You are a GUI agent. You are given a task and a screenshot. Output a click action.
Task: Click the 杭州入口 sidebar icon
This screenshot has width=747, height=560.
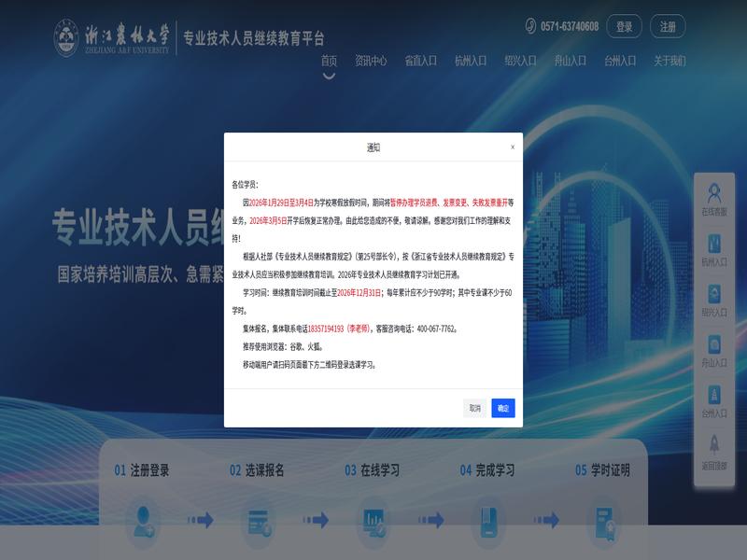coord(714,245)
